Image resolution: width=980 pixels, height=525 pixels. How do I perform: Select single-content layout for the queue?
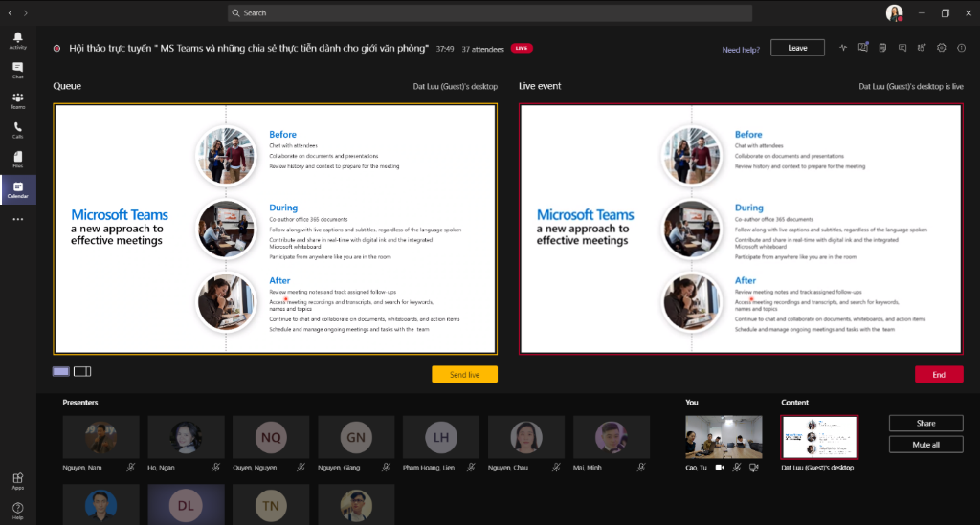tap(60, 371)
